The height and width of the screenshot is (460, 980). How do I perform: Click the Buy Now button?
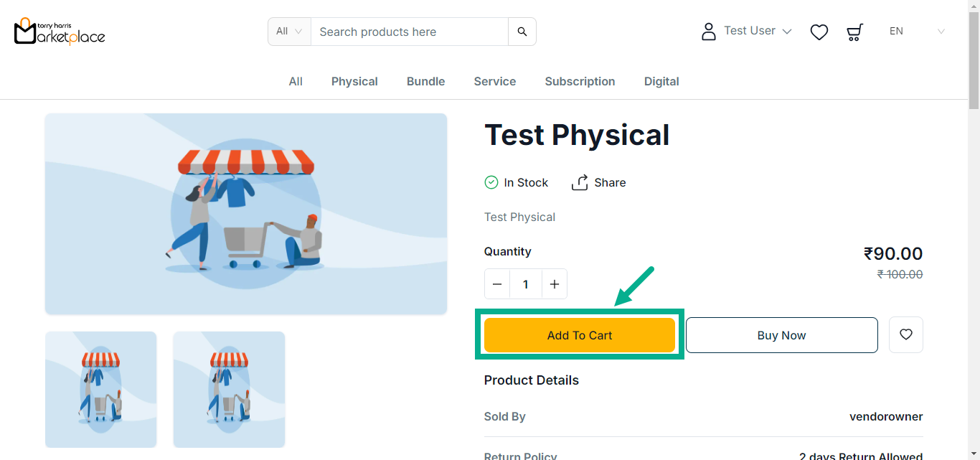tap(781, 335)
